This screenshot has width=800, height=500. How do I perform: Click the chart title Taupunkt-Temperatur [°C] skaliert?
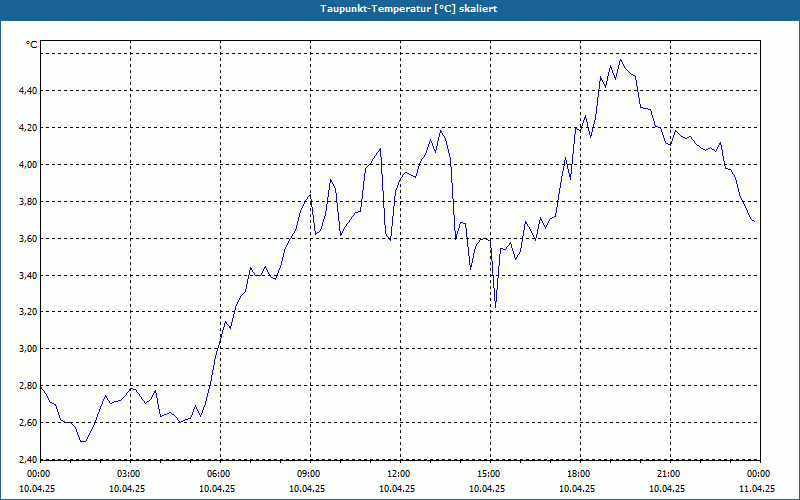pyautogui.click(x=409, y=9)
